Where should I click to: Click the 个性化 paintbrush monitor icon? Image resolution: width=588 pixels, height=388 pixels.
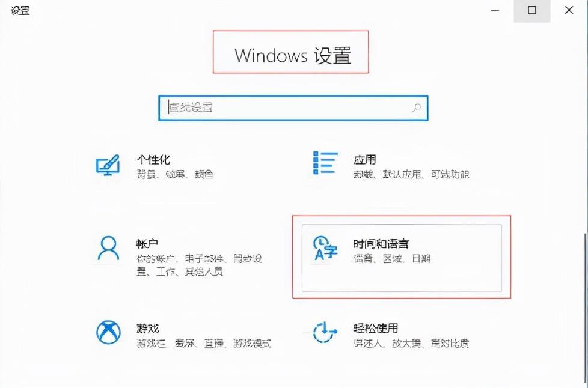pyautogui.click(x=108, y=165)
